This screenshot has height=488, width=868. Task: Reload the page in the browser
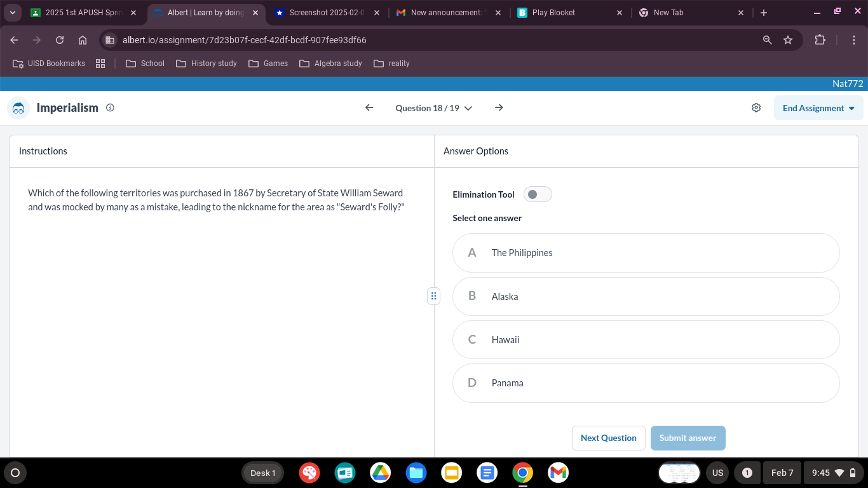(60, 40)
